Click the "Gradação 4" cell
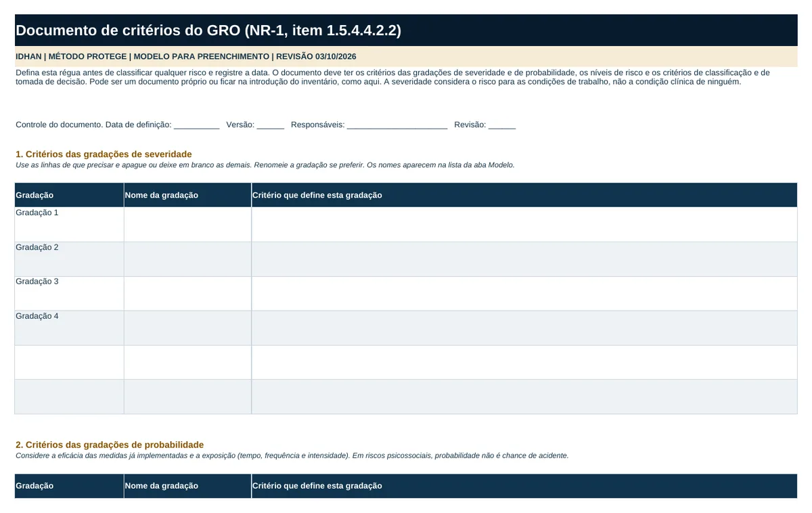Image resolution: width=812 pixels, height=513 pixels. [x=69, y=328]
